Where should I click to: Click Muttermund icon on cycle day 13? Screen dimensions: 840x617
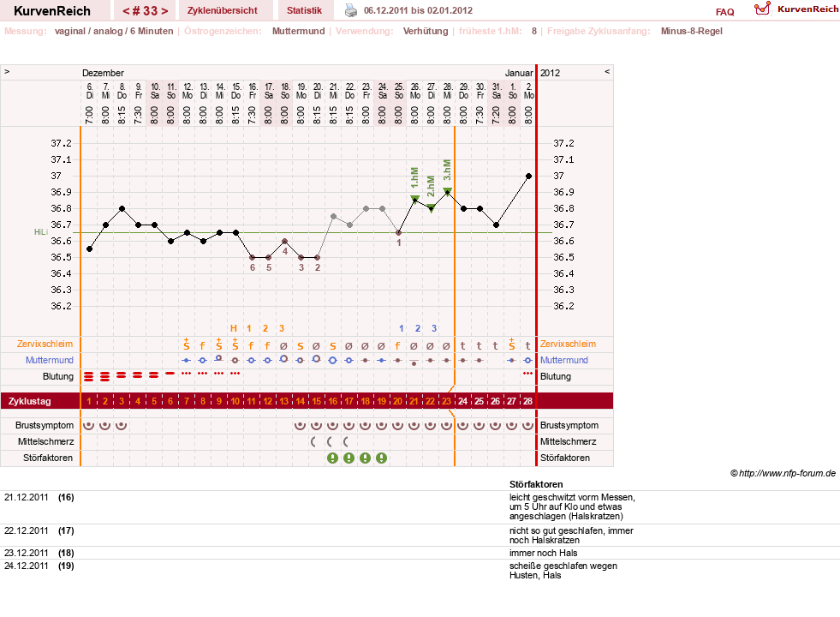coord(284,359)
